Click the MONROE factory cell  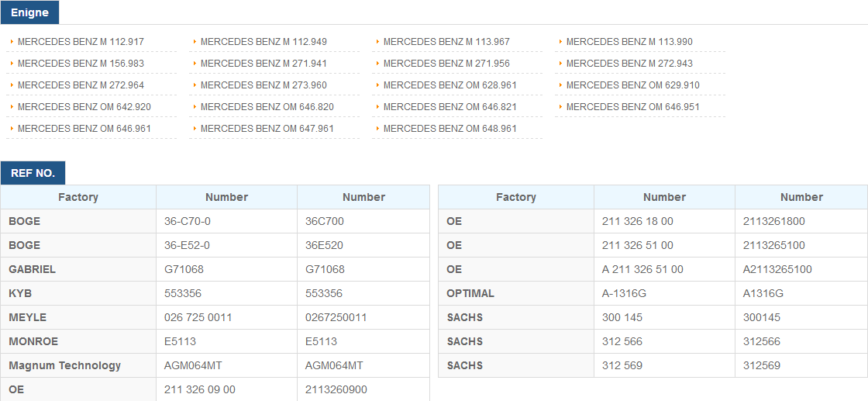[x=78, y=342]
